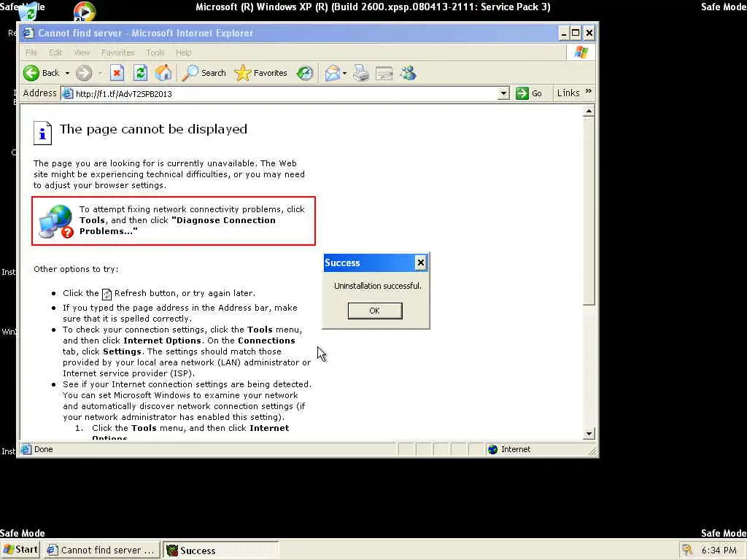Click the Recycle Bin desktop icon
747x560 pixels.
coord(28,12)
